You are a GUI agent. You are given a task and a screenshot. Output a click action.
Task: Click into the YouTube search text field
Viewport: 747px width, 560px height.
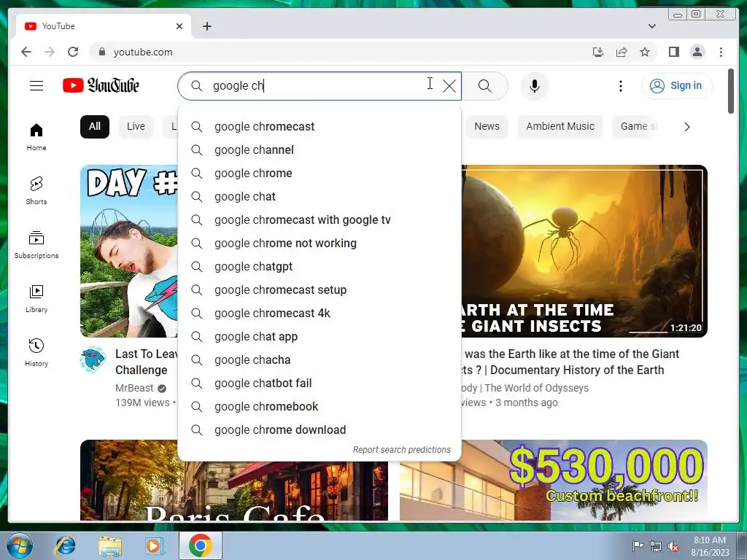click(x=320, y=86)
